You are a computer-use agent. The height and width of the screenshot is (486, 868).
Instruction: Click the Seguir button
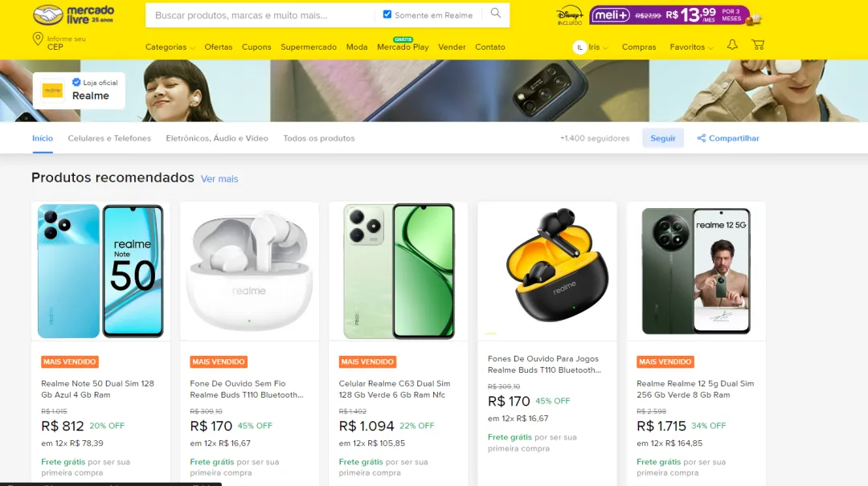663,138
